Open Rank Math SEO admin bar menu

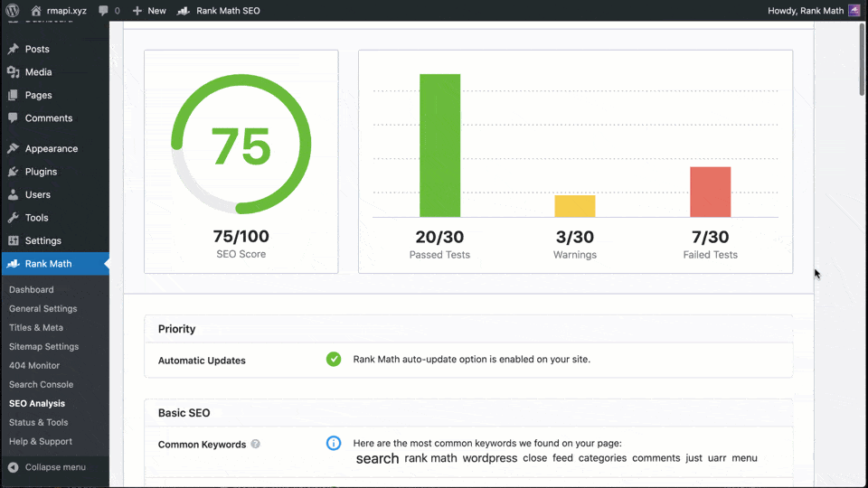pos(219,11)
